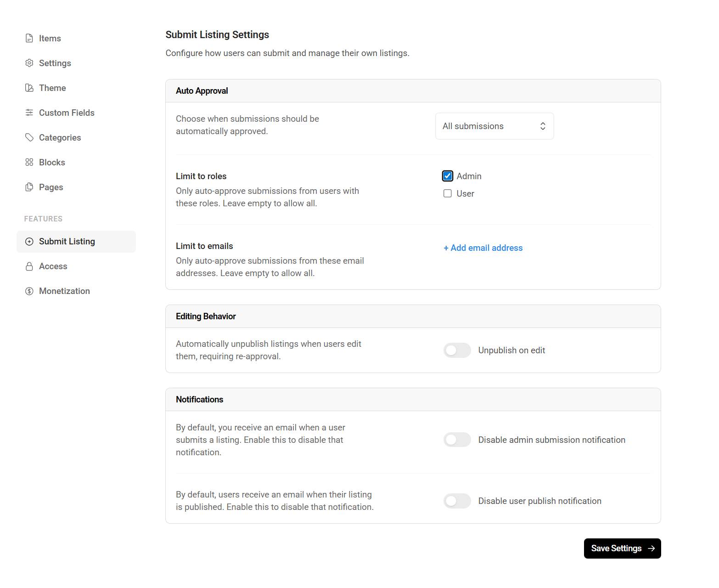Image resolution: width=719 pixels, height=588 pixels.
Task: Uncheck the Admin role checkbox
Action: pyautogui.click(x=448, y=176)
